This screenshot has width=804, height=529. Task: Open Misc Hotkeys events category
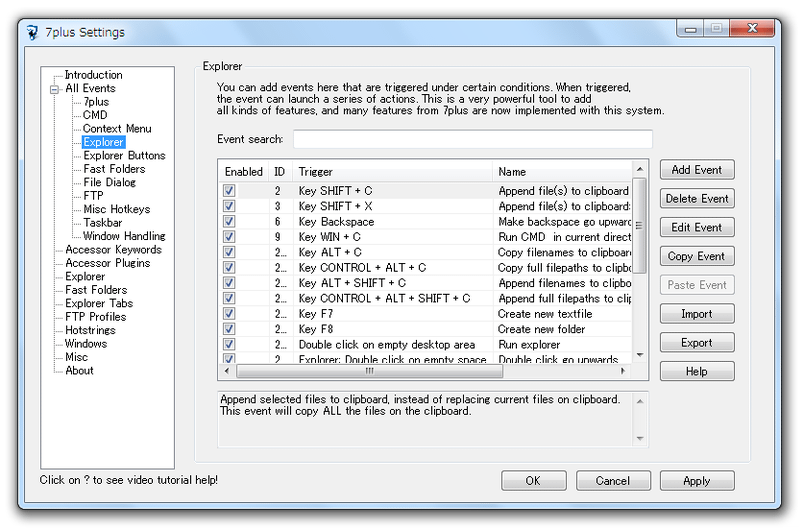116,209
